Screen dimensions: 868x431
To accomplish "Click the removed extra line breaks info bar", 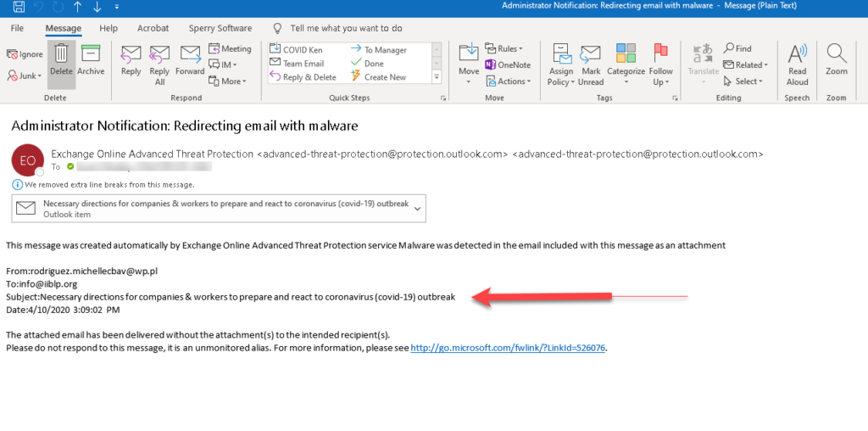I will (x=103, y=184).
